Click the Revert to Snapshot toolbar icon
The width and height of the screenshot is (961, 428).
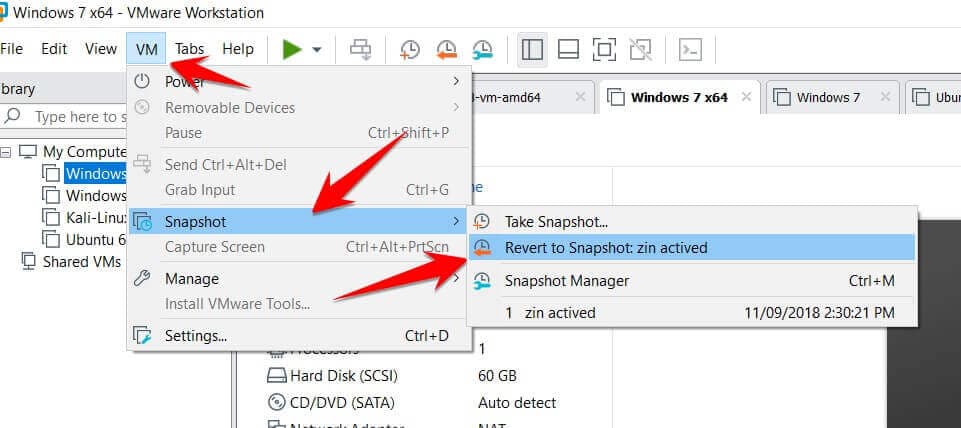[x=446, y=50]
